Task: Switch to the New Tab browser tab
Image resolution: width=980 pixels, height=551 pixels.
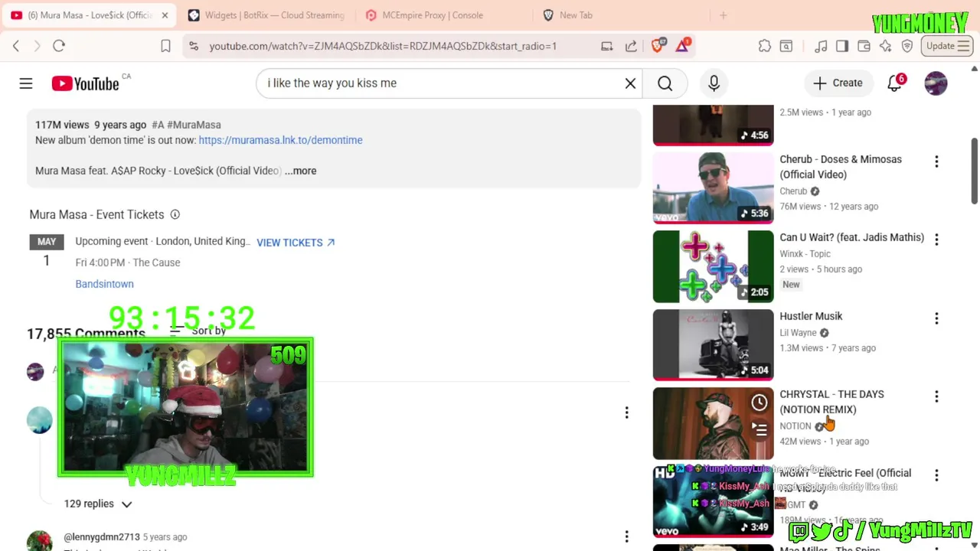Action: (576, 15)
